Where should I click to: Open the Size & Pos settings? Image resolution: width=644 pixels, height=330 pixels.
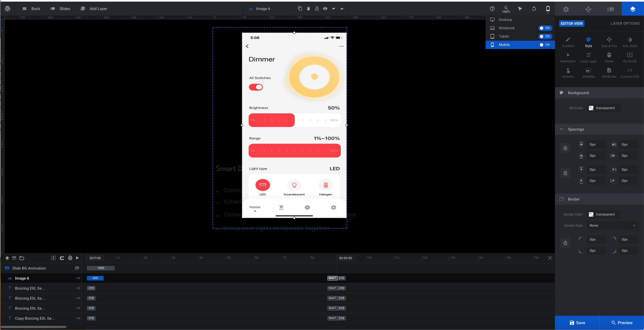coord(609,42)
